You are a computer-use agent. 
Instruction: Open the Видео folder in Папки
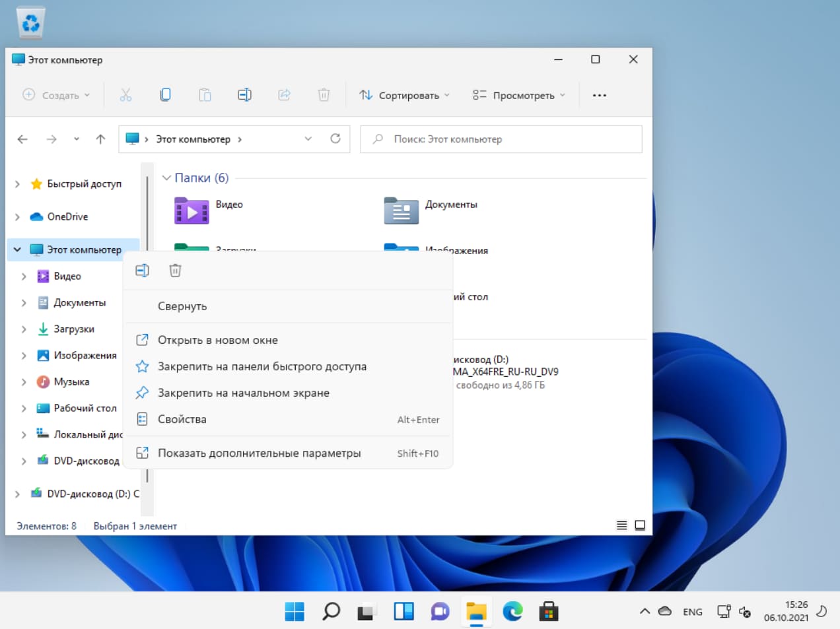coord(192,211)
